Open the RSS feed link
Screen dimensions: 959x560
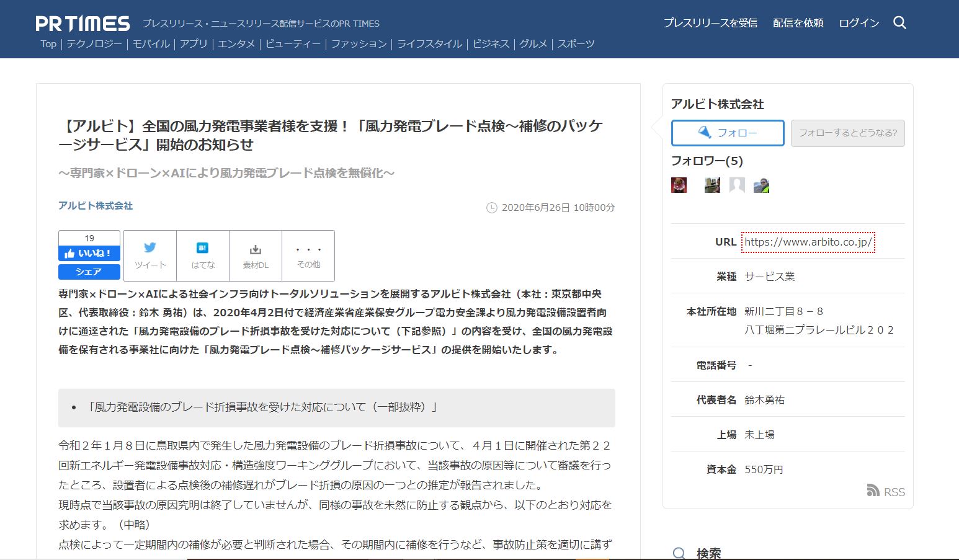886,491
